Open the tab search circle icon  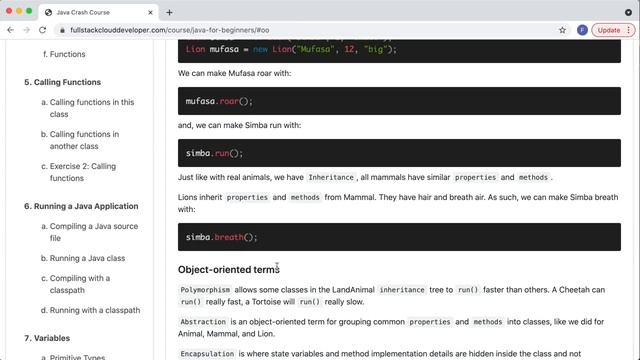pyautogui.click(x=628, y=13)
